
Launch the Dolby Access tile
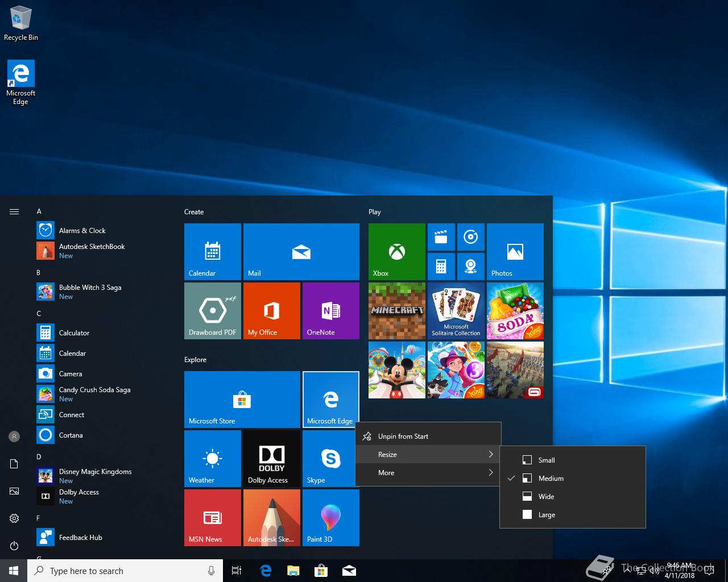coord(272,459)
